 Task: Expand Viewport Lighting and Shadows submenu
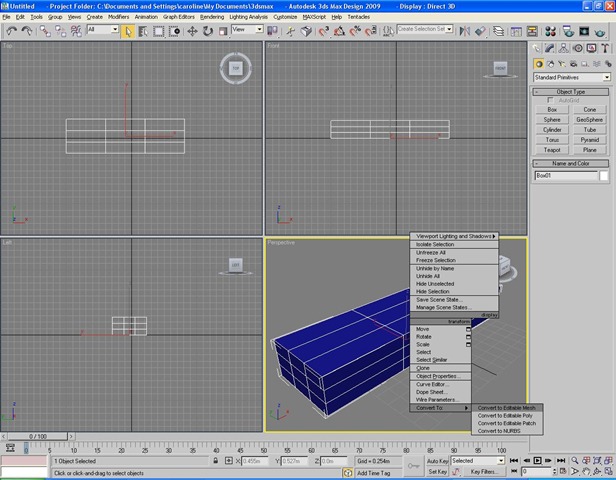click(454, 236)
